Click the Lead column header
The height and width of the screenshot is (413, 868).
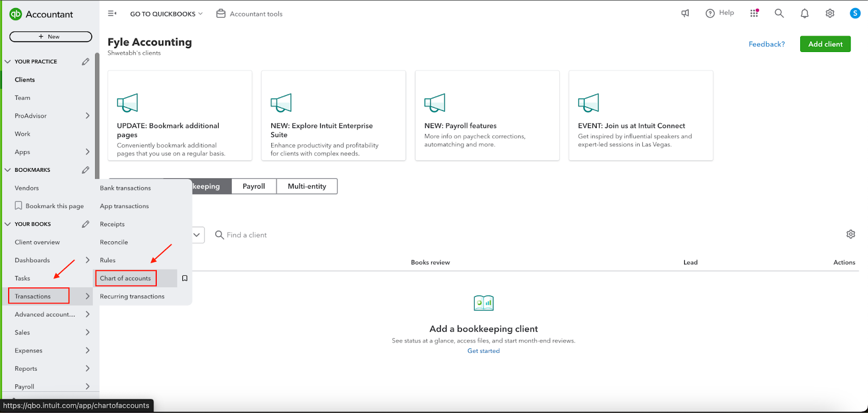(x=690, y=262)
